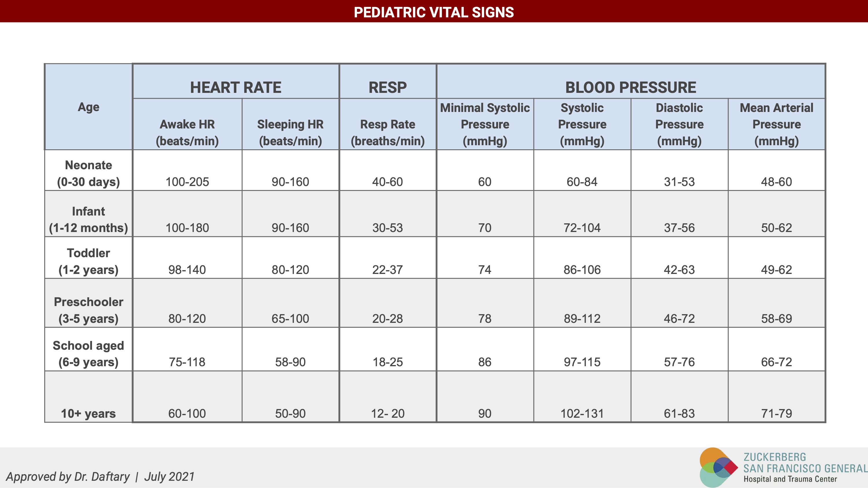Viewport: 868px width, 488px height.
Task: Select the BLOOD PRESSURE header cell
Action: point(630,87)
